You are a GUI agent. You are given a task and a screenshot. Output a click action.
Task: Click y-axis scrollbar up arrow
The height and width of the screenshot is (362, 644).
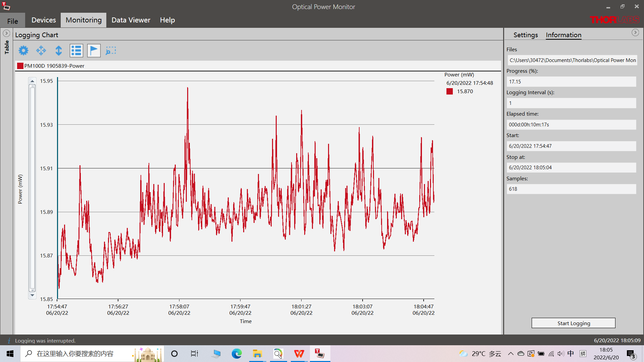click(x=32, y=81)
